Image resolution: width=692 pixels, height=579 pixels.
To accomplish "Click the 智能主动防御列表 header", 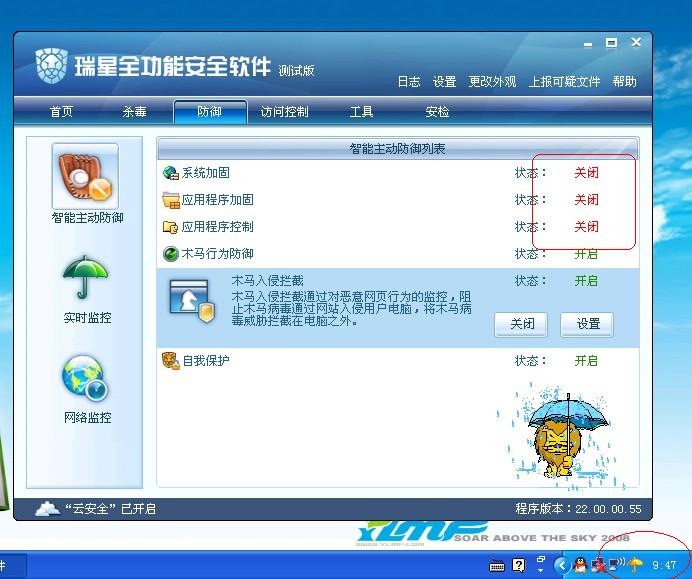I will tap(397, 149).
